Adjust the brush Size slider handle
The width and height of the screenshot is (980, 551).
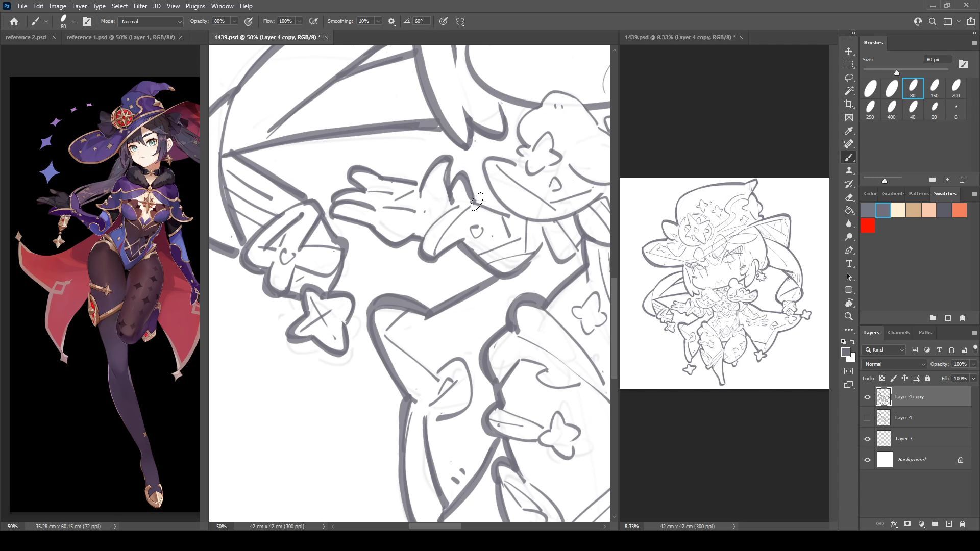(897, 72)
